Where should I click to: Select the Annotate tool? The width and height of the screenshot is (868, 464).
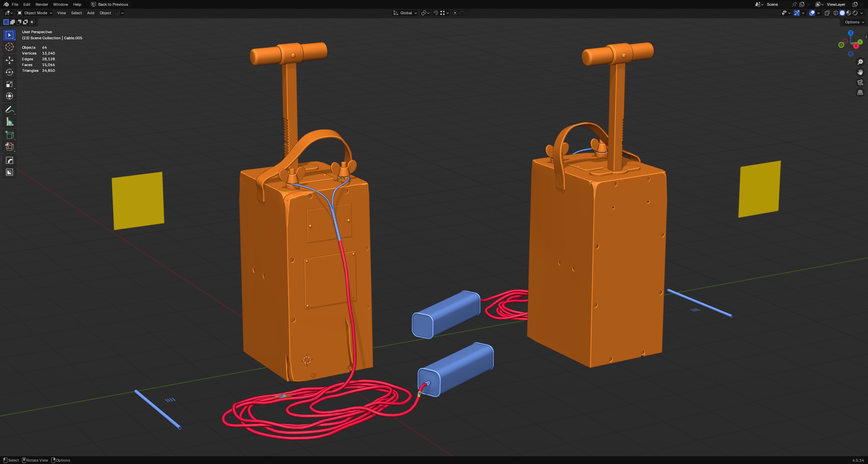[x=9, y=110]
